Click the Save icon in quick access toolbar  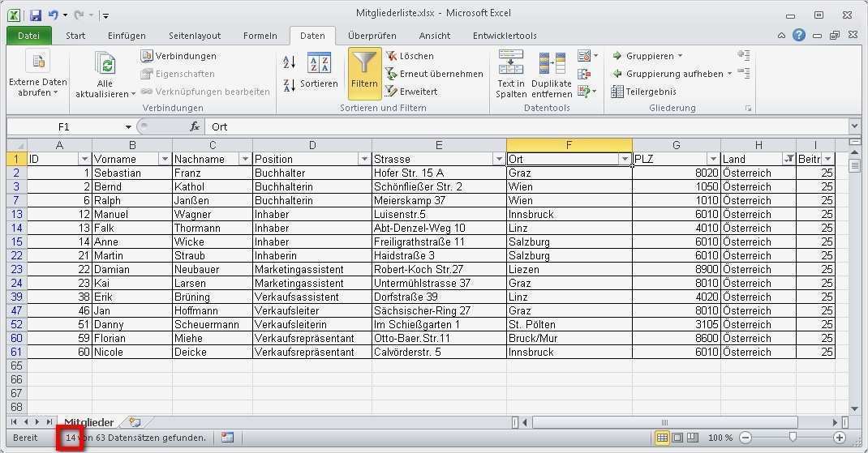(x=36, y=15)
